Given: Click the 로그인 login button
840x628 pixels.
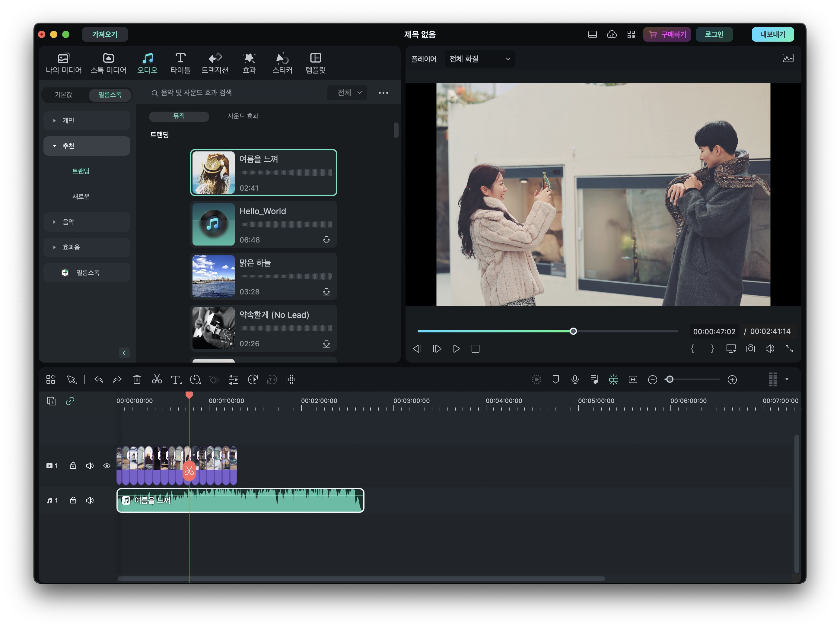Looking at the screenshot, I should tap(714, 34).
